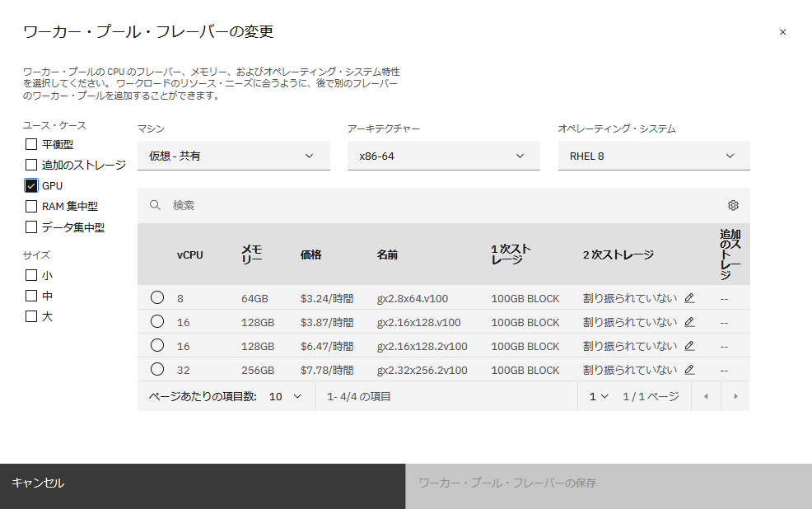Click the 1 / 1 ページ text
Screen dimensions: 812x509
(651, 397)
